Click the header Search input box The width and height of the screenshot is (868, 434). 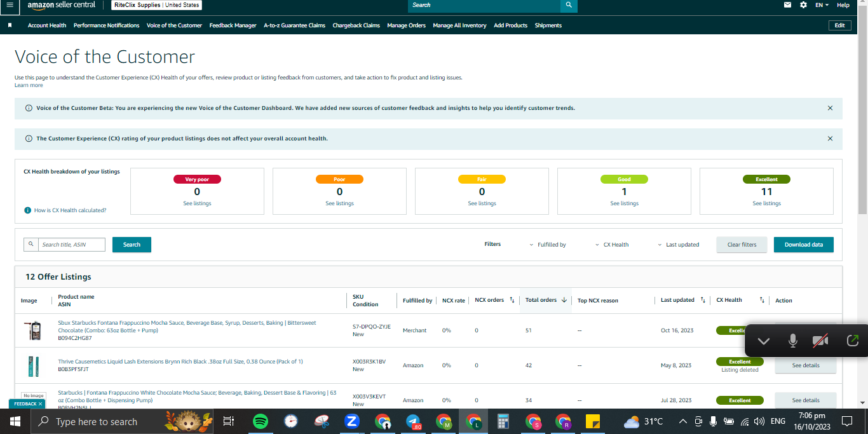point(484,5)
